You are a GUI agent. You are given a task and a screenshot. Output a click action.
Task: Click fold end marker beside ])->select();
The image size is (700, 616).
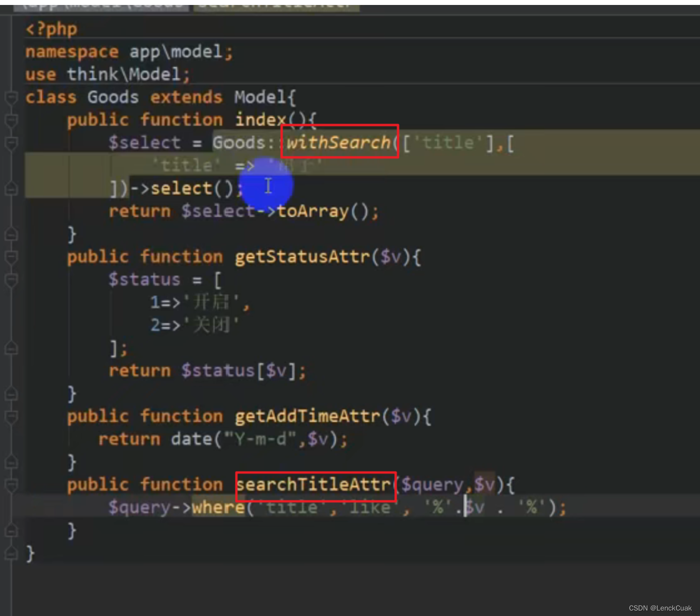[11, 188]
